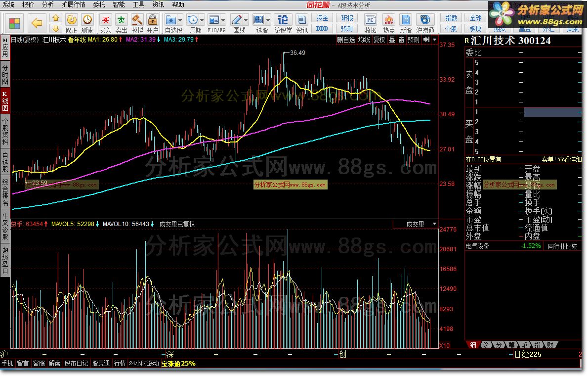This screenshot has width=588, height=376.
Task: Open the 牛叉诊股 sidebar tab
Action: (5, 227)
